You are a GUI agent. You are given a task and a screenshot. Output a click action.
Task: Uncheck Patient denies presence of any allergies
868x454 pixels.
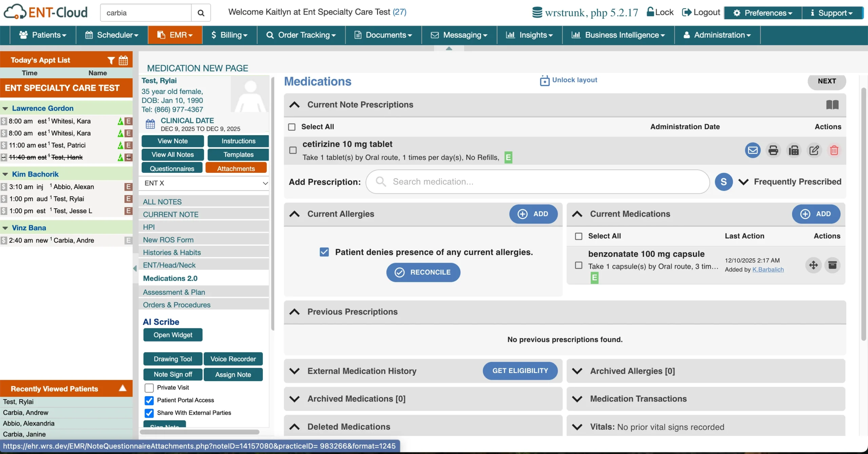324,252
